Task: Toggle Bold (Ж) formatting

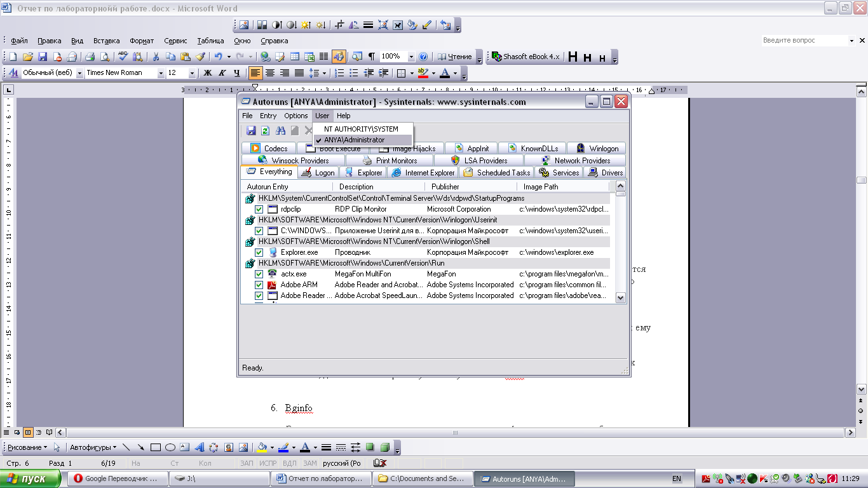Action: (x=208, y=73)
